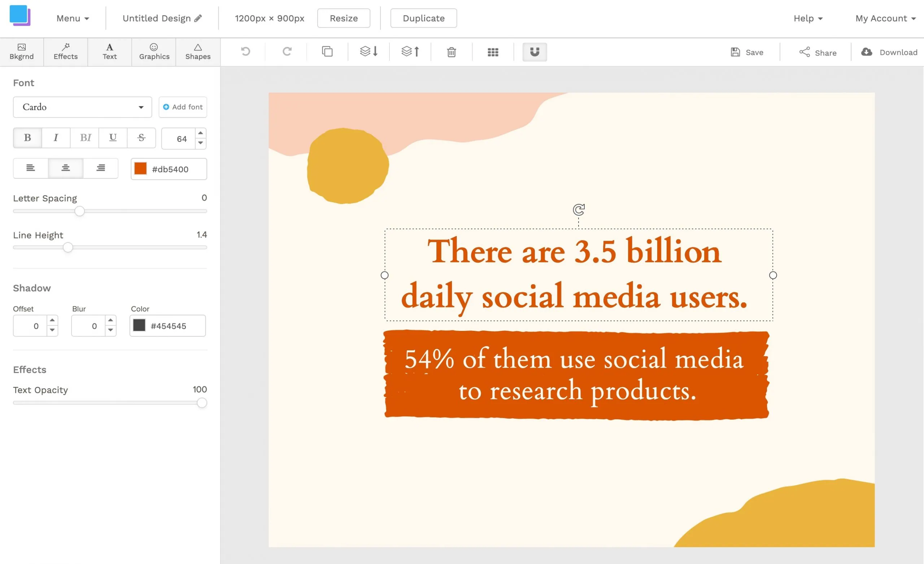This screenshot has width=924, height=564.
Task: Click the Delete element icon
Action: (x=452, y=52)
